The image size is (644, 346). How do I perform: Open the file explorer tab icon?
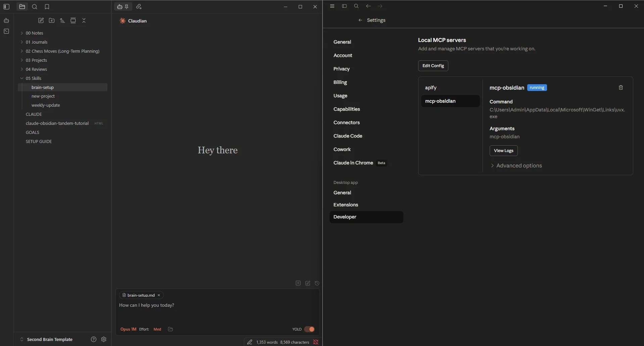point(22,7)
